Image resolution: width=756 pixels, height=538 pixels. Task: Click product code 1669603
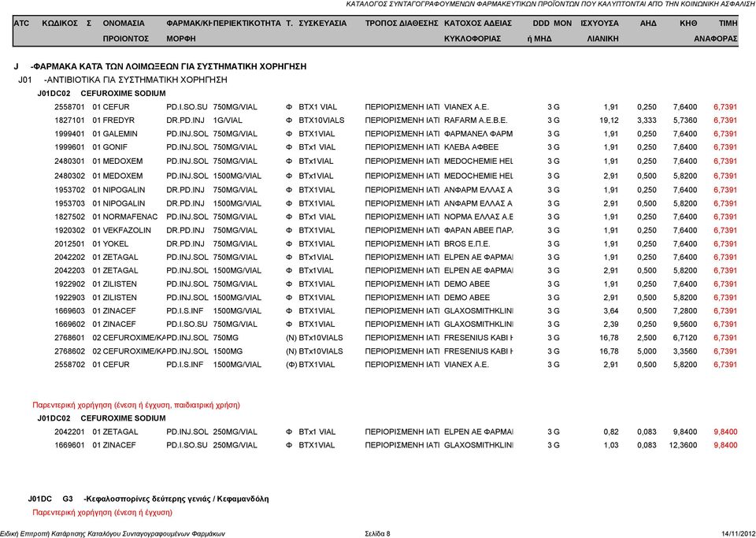[x=69, y=311]
